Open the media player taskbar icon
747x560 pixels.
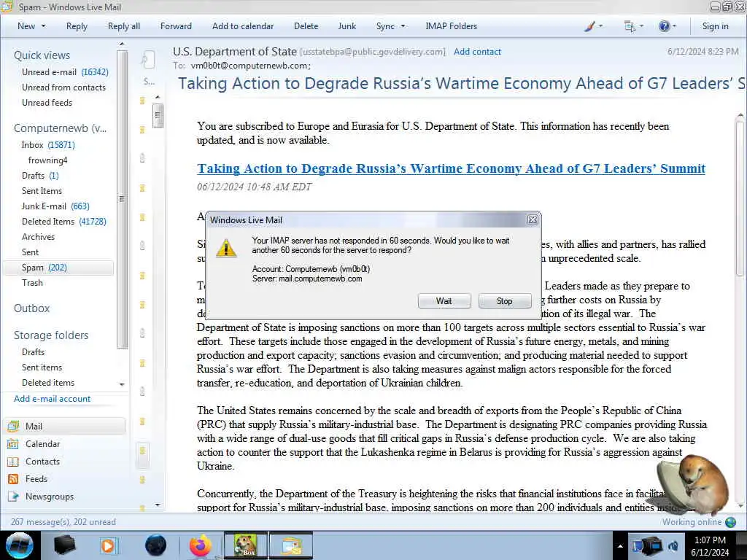pos(108,545)
